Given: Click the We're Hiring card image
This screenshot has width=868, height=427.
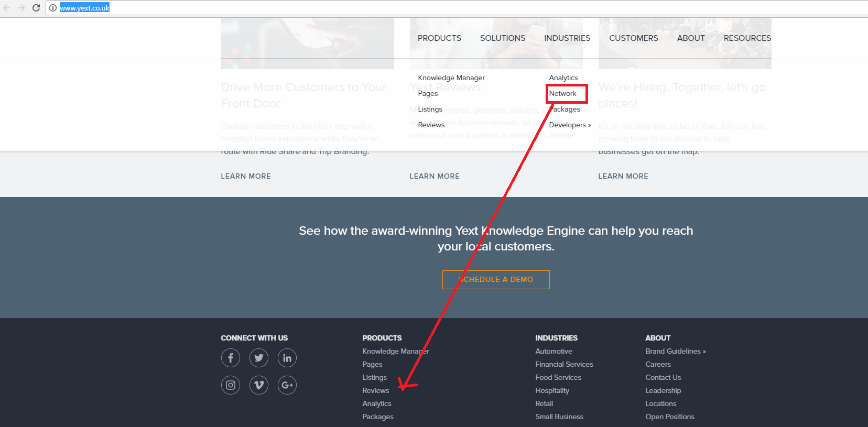Looking at the screenshot, I should [x=685, y=43].
